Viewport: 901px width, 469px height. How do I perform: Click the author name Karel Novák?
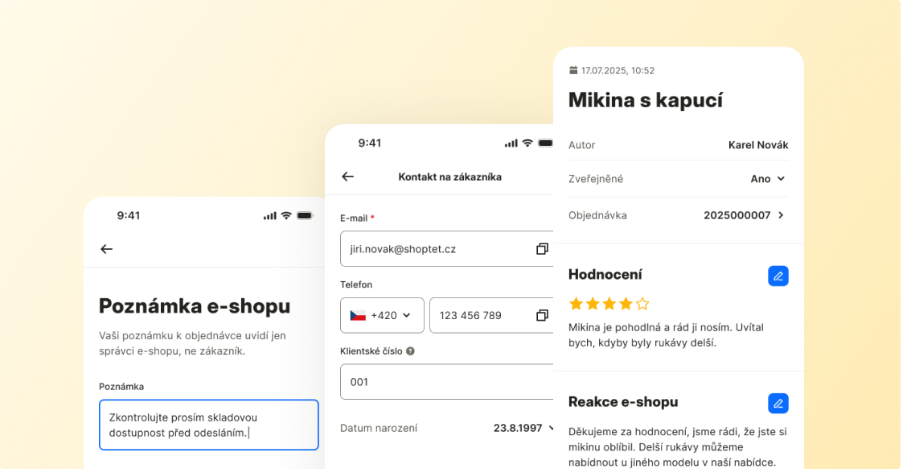(x=758, y=145)
